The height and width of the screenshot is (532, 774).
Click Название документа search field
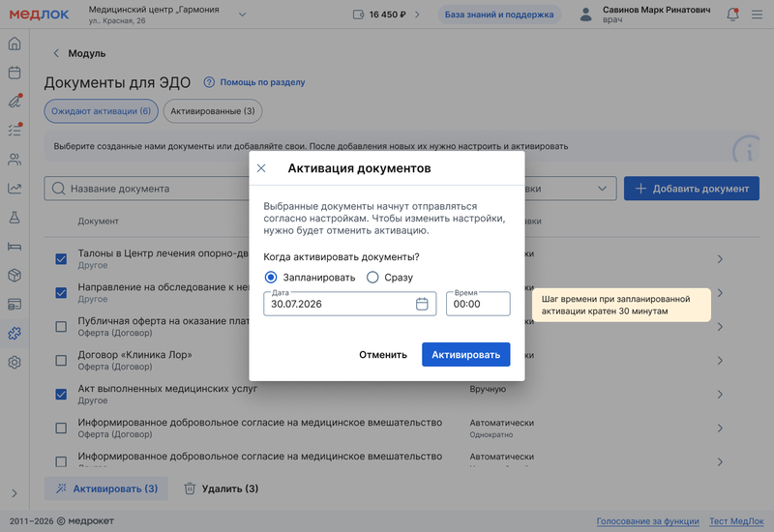(148, 189)
